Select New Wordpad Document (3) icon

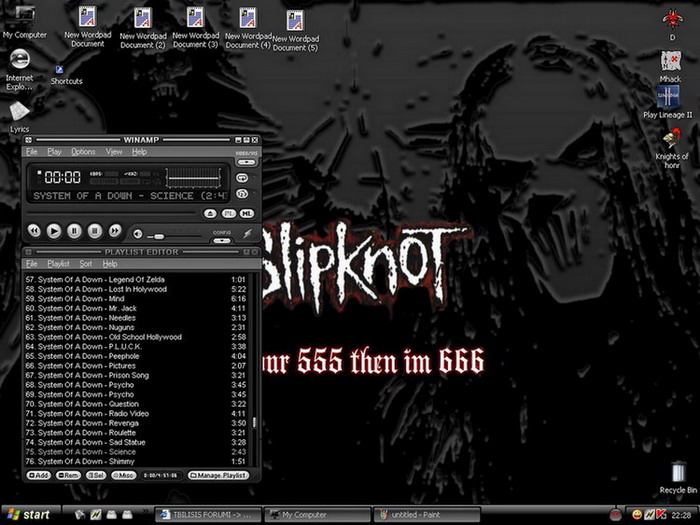point(196,27)
